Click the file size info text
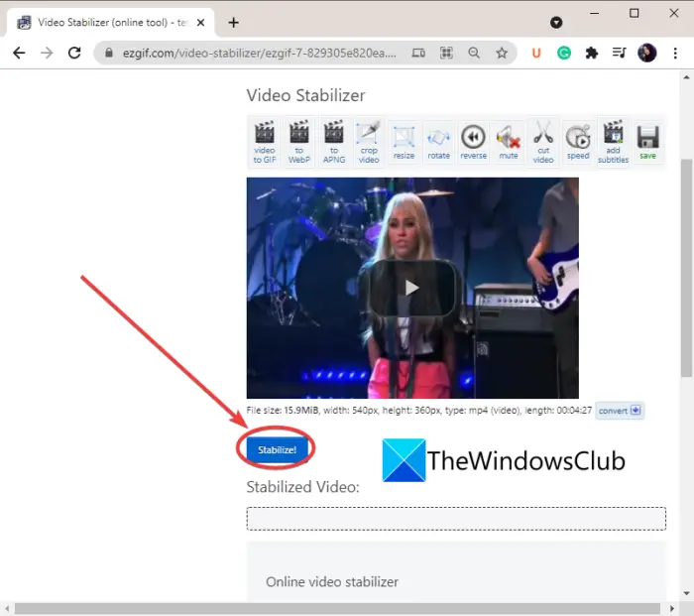Image resolution: width=694 pixels, height=616 pixels. (418, 410)
